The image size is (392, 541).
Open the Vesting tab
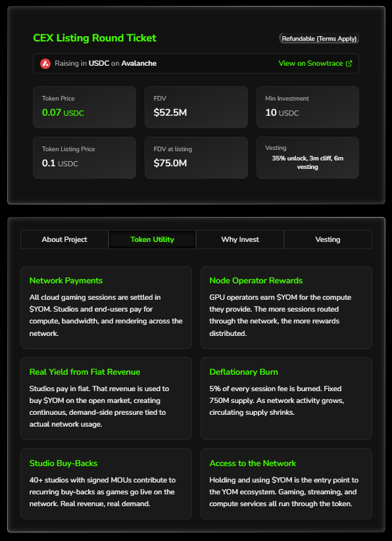pos(328,239)
